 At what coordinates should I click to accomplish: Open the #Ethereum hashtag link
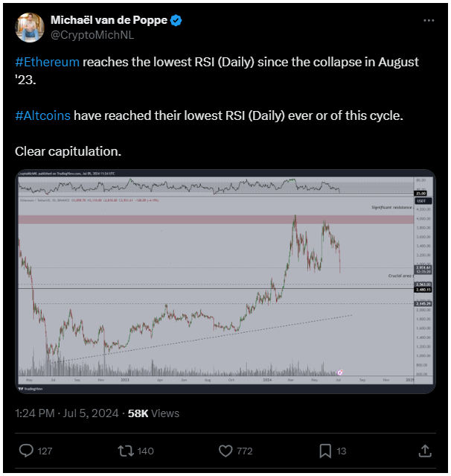point(47,63)
